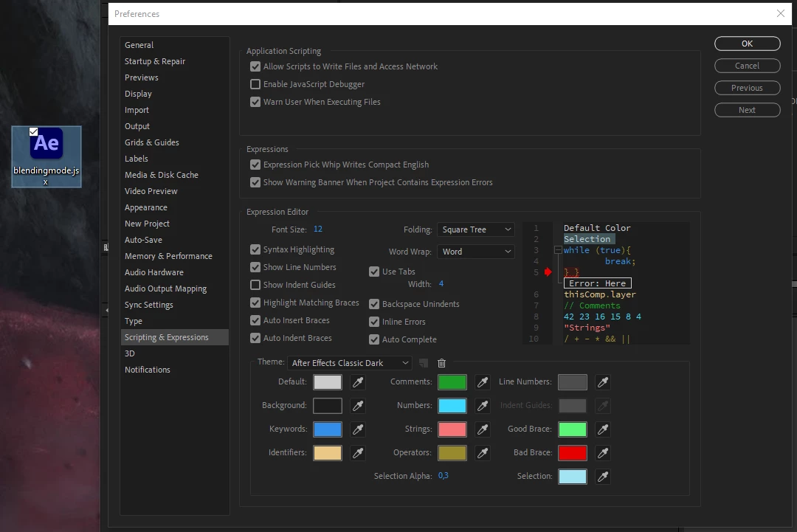
Task: Click the Selection light blue swatch
Action: (x=573, y=477)
